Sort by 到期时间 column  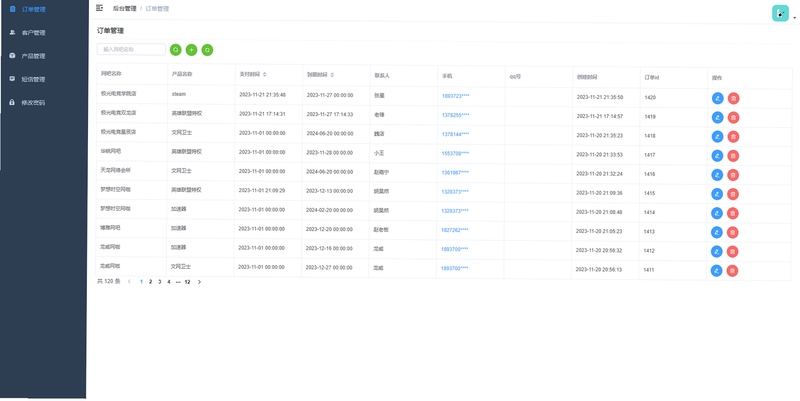click(332, 74)
